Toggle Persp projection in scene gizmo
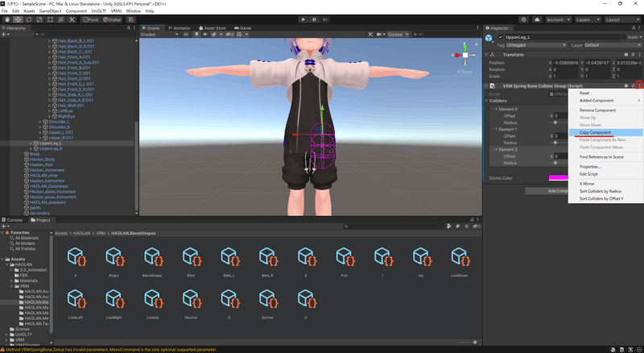The width and height of the screenshot is (644, 353). point(464,72)
